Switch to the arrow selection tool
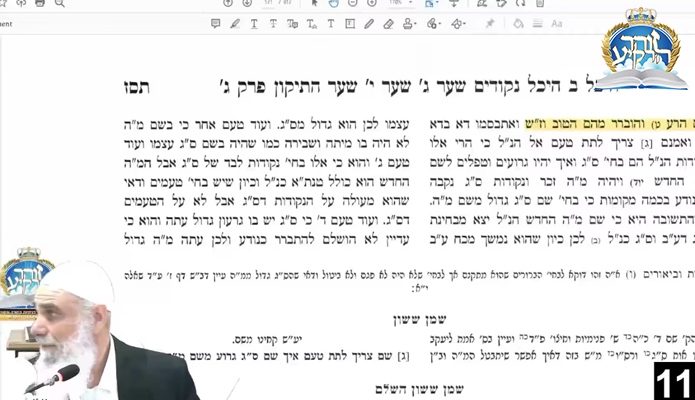The image size is (695, 400). tap(313, 4)
